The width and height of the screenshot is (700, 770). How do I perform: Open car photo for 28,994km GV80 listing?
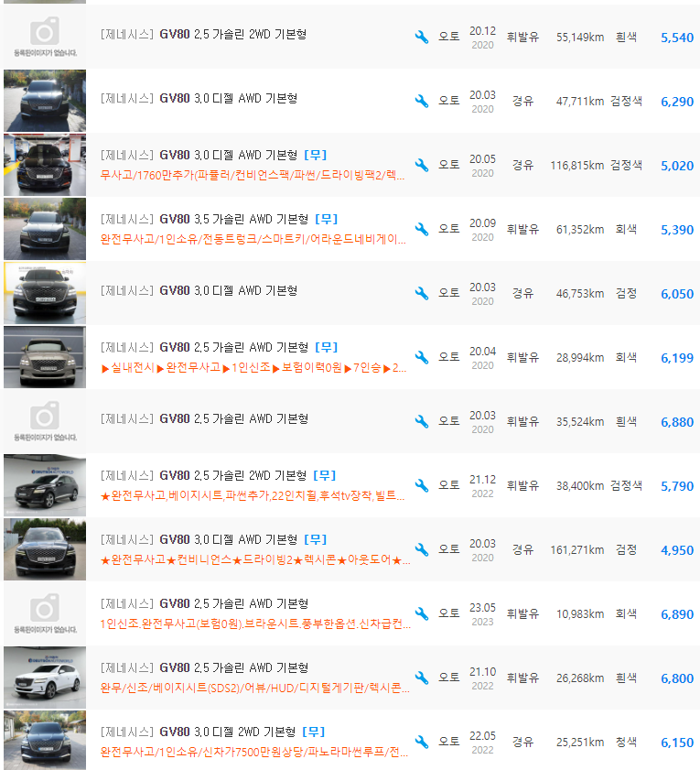tap(45, 357)
